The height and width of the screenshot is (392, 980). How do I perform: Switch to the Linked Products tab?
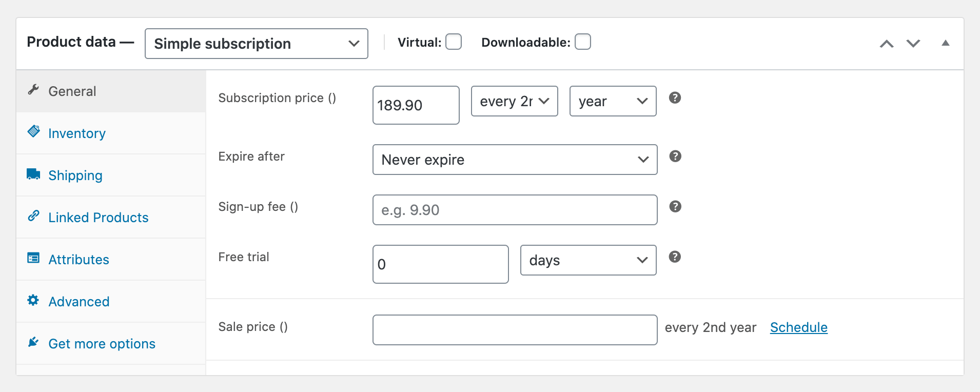pos(111,218)
